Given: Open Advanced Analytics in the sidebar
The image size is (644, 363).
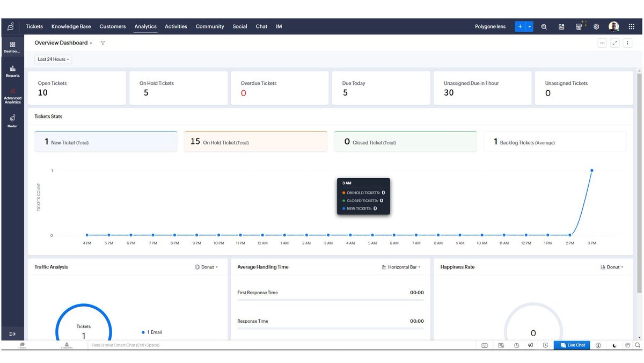Looking at the screenshot, I should tap(12, 96).
